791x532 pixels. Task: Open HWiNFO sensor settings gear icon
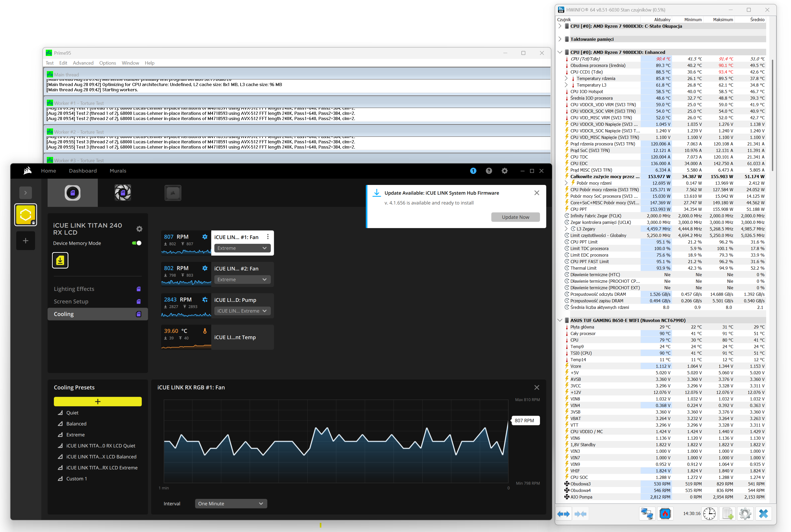[745, 514]
